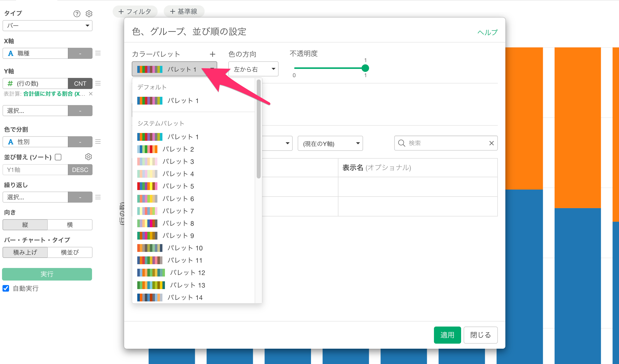Open sort settings gear icon
The height and width of the screenshot is (364, 619).
coord(88,157)
